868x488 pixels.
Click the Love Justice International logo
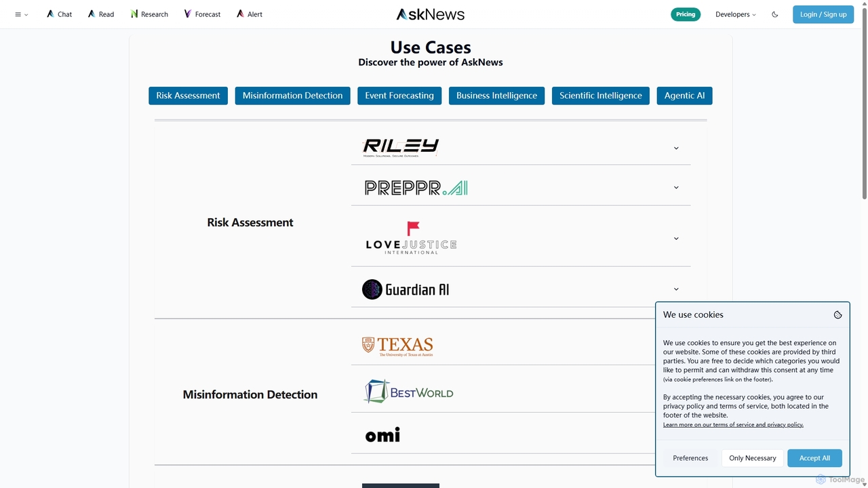click(411, 238)
